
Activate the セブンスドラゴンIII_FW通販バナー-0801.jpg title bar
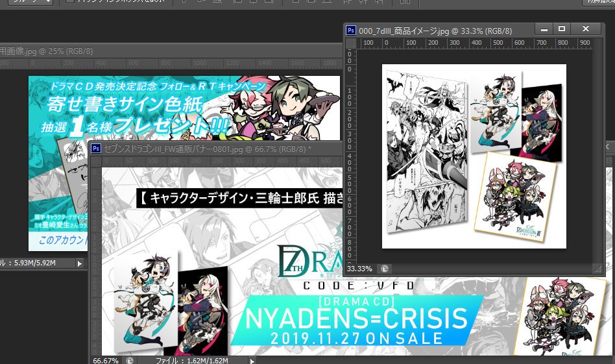pos(208,149)
